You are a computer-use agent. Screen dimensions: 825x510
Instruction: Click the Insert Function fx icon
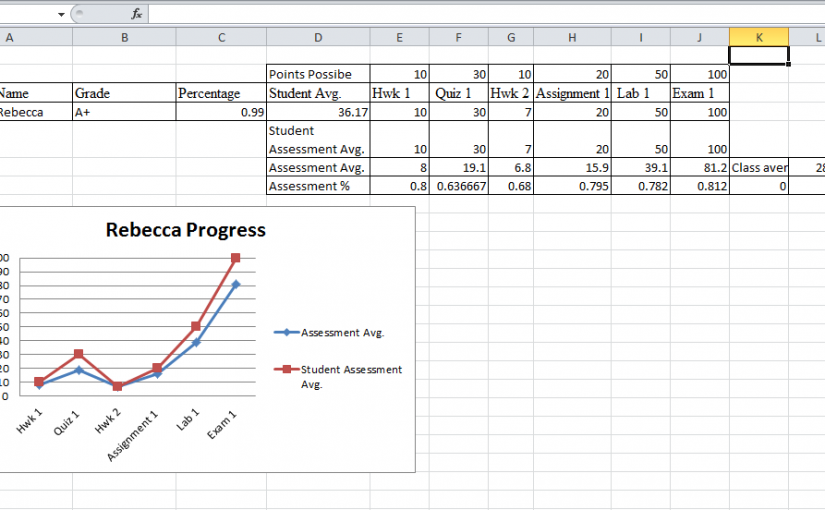(x=137, y=14)
